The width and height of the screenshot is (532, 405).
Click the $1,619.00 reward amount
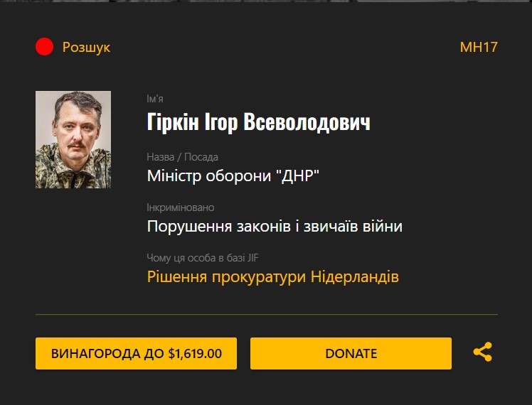click(x=195, y=353)
